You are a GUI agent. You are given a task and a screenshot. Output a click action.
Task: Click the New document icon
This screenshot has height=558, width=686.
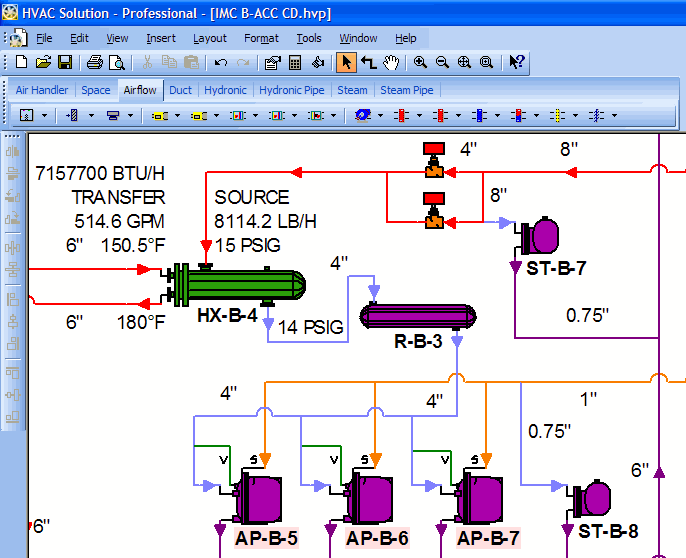pos(22,62)
